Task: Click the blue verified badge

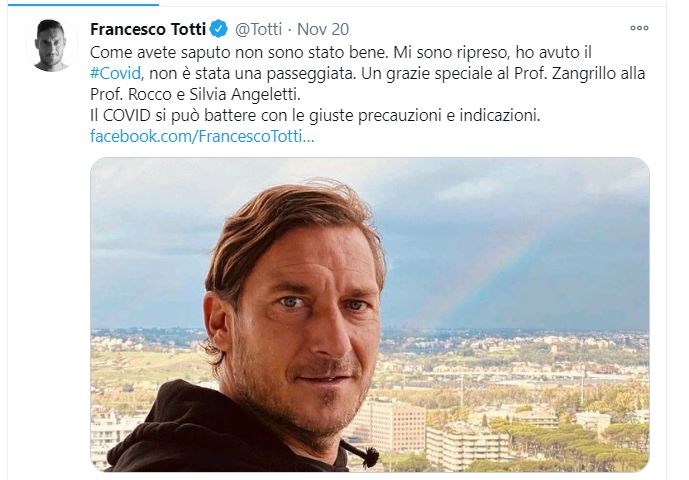Action: tap(218, 29)
